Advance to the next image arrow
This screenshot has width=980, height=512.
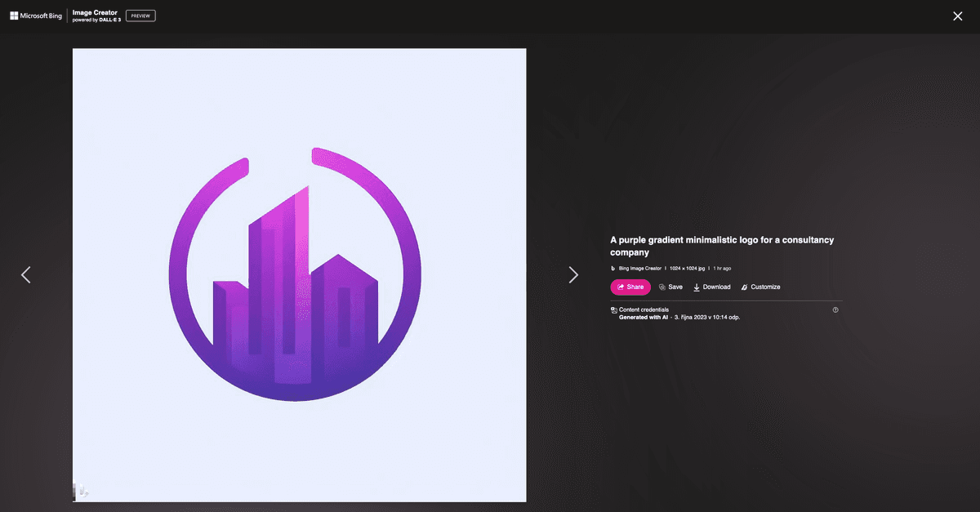pos(573,275)
